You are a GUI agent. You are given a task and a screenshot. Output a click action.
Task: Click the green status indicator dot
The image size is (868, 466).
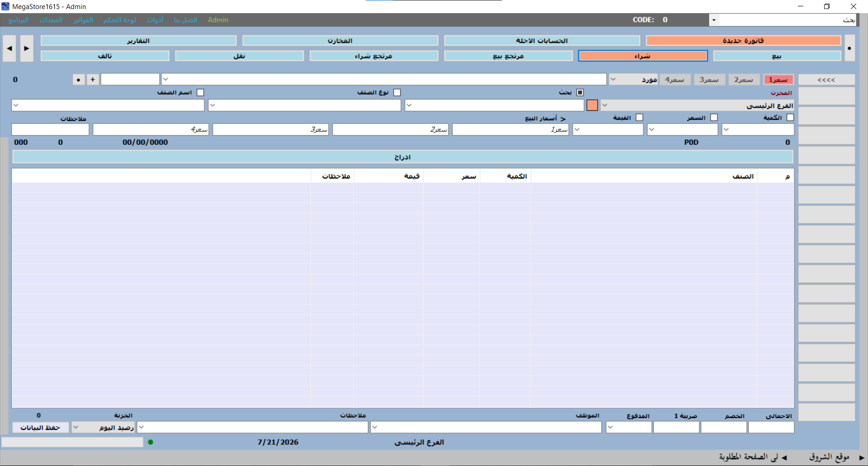coord(151,442)
